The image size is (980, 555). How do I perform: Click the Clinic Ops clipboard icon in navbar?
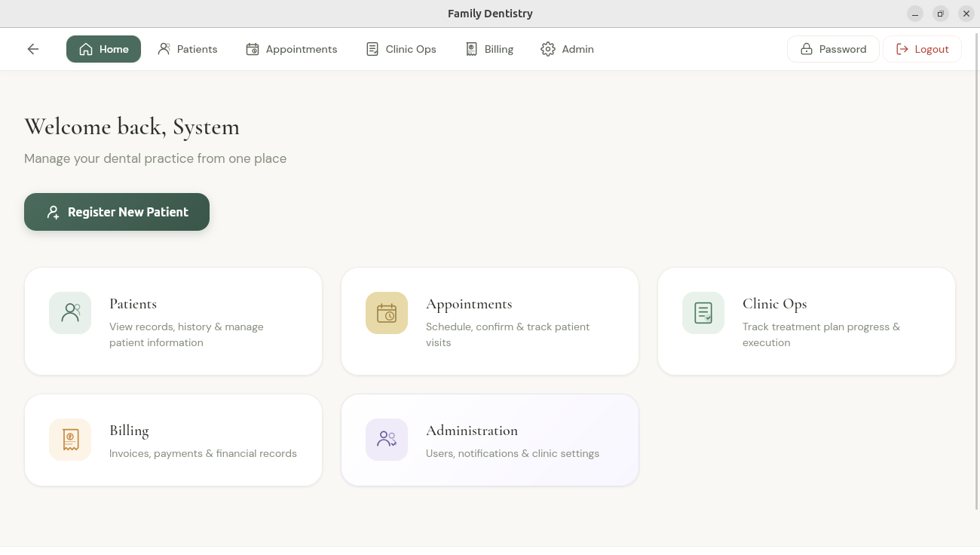point(372,48)
